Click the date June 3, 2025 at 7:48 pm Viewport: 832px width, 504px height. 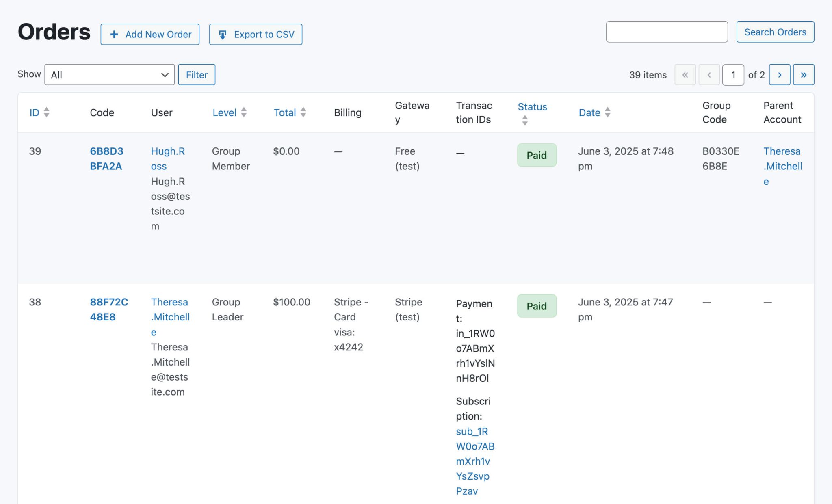(626, 159)
